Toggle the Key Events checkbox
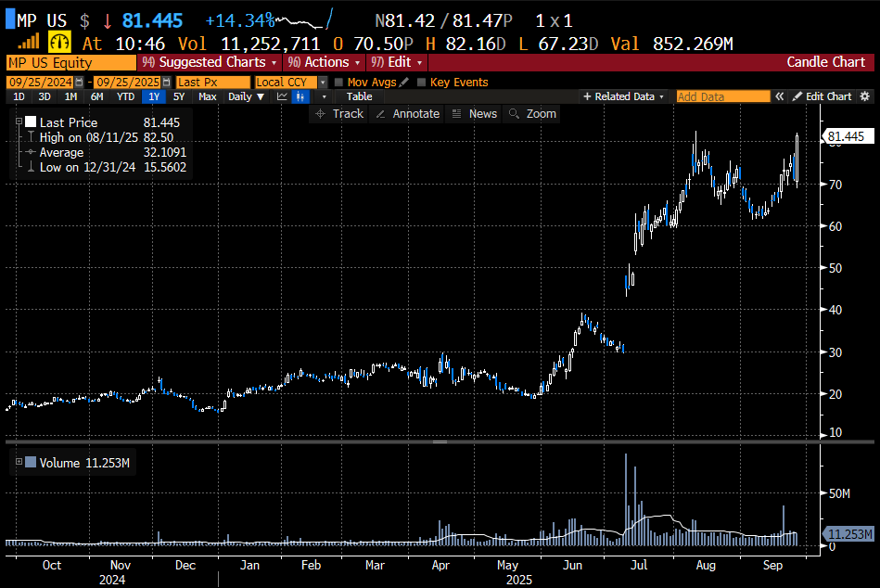The image size is (880, 588). pyautogui.click(x=422, y=82)
